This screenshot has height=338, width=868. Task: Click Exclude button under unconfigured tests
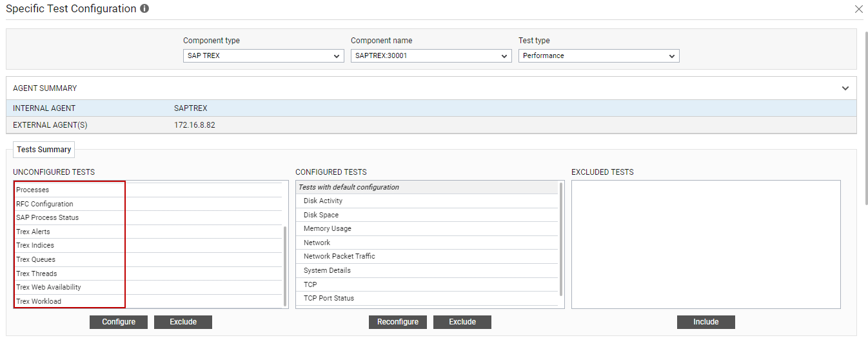[183, 322]
